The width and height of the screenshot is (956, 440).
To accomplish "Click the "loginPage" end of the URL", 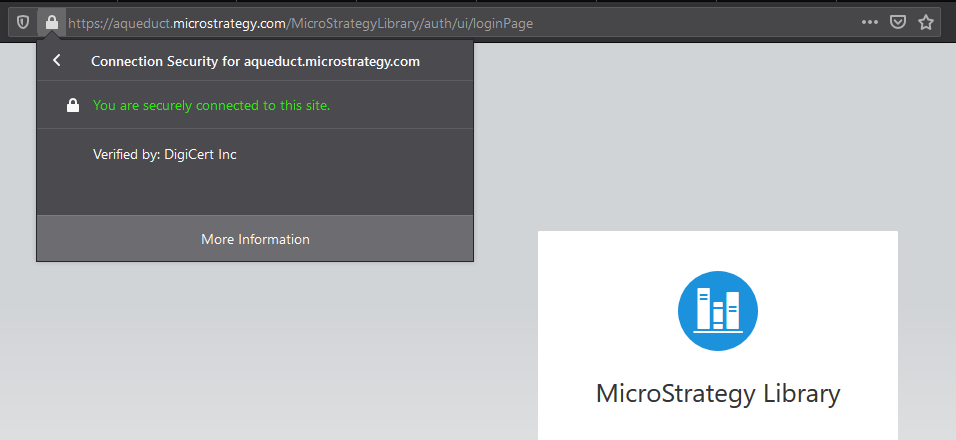I will tap(504, 22).
